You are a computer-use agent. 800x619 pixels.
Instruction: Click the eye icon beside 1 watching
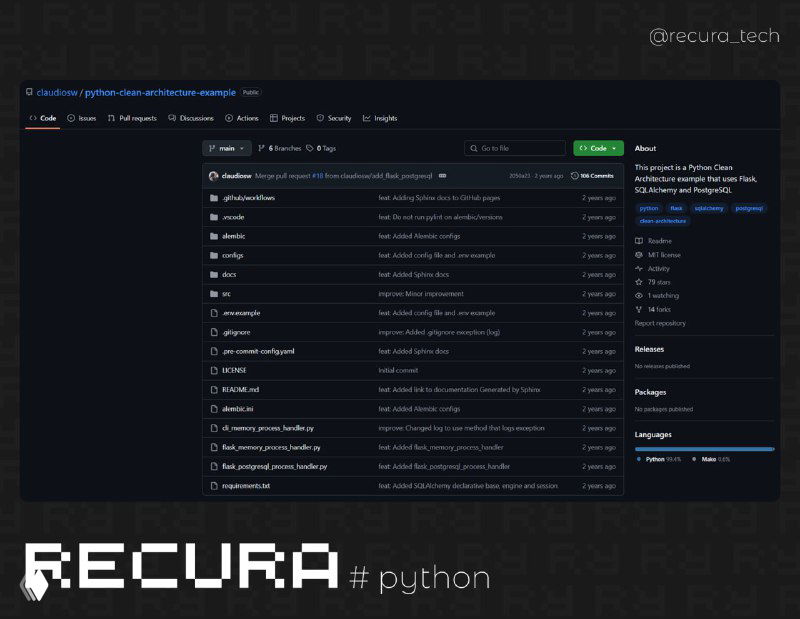click(x=638, y=295)
